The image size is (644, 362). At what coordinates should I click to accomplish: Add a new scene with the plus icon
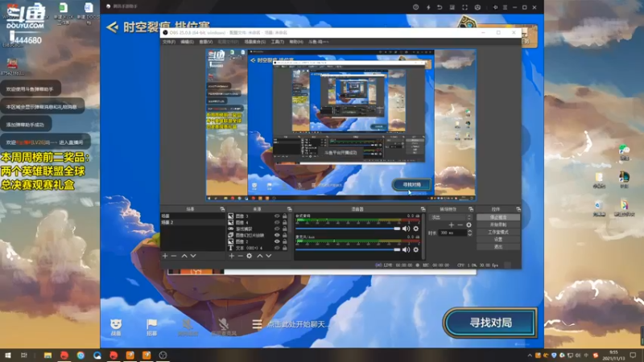click(165, 256)
